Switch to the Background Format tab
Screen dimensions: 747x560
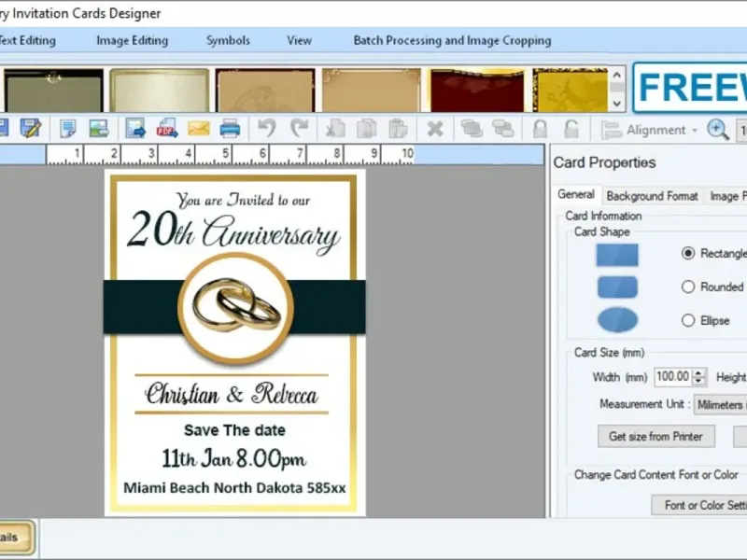point(652,196)
